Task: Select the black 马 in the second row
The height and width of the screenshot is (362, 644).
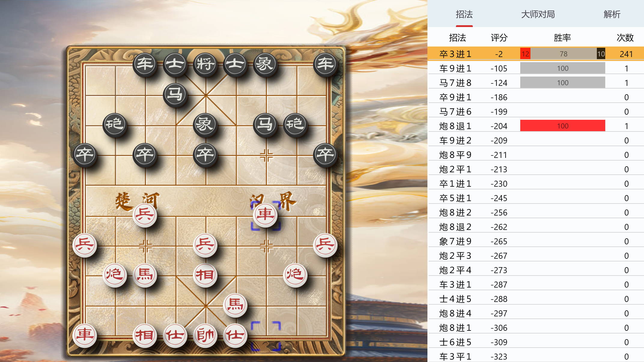Action: coord(175,95)
